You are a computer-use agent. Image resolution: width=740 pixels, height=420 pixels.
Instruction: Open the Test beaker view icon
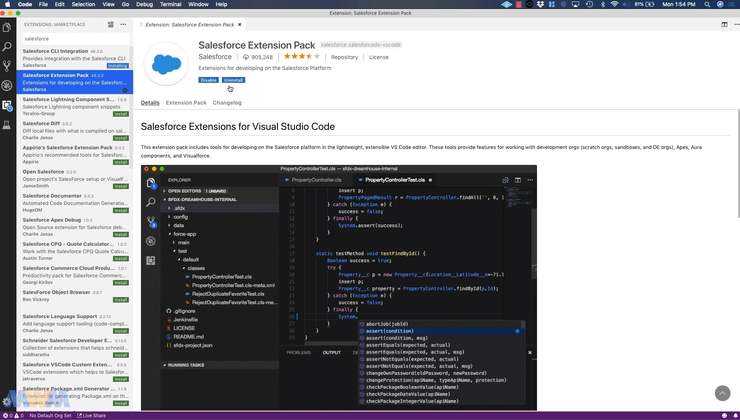7,125
